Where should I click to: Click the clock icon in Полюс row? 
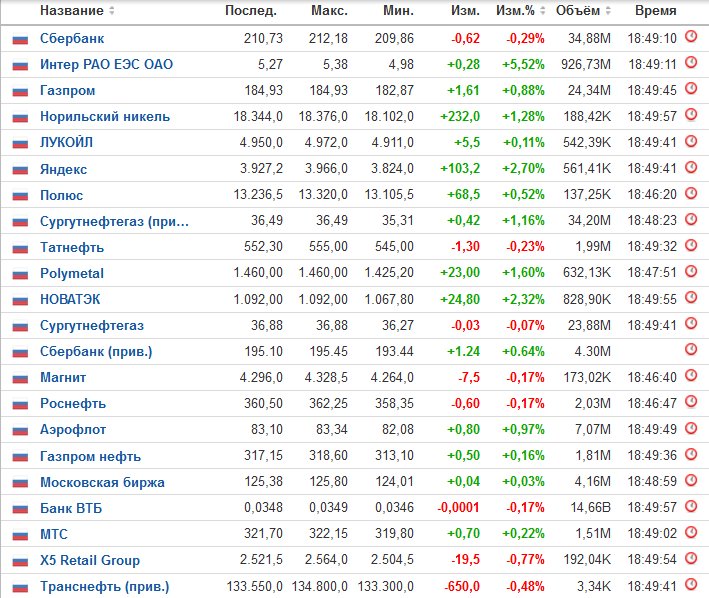[x=691, y=193]
